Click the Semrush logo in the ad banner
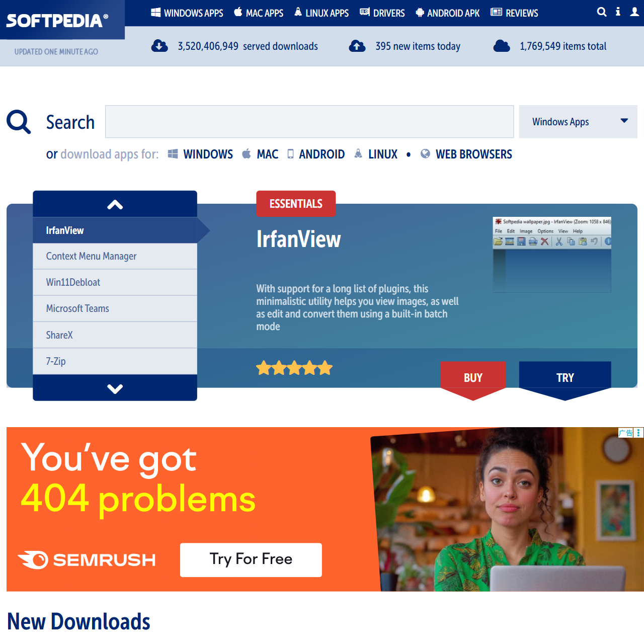Screen dimensions: 644x644 pos(87,559)
